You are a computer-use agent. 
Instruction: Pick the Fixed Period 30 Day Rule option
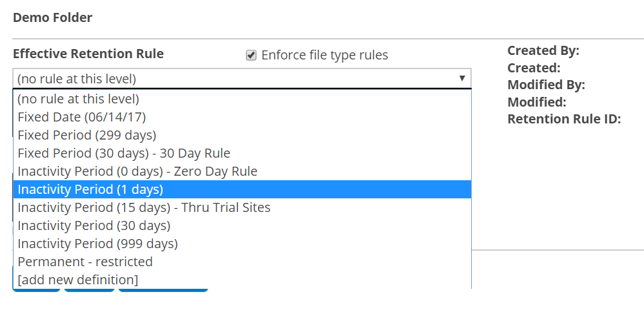[124, 154]
